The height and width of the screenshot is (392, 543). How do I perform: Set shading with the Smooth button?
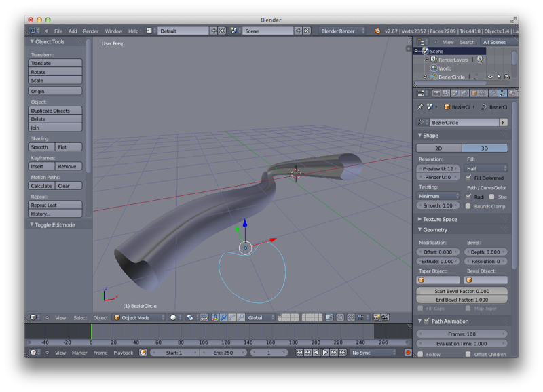(x=41, y=147)
